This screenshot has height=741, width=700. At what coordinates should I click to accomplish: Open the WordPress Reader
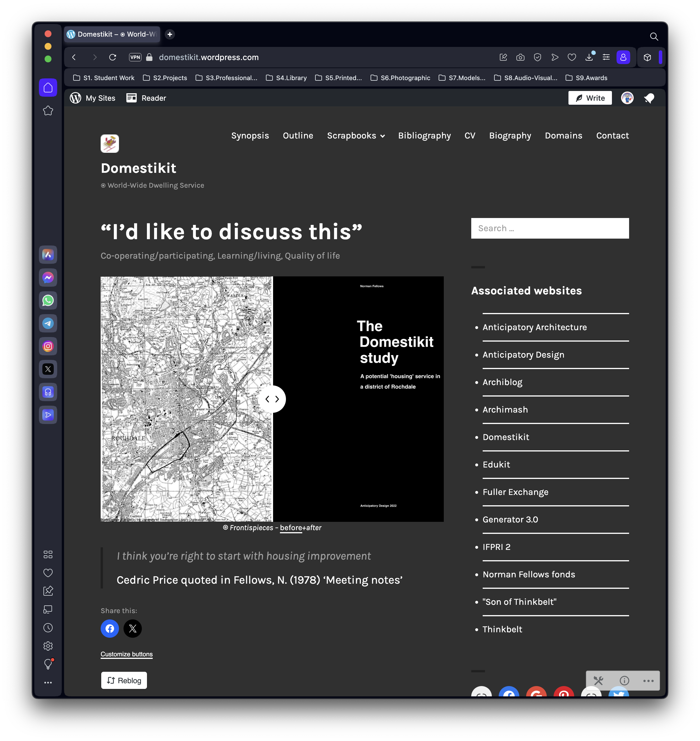point(146,98)
